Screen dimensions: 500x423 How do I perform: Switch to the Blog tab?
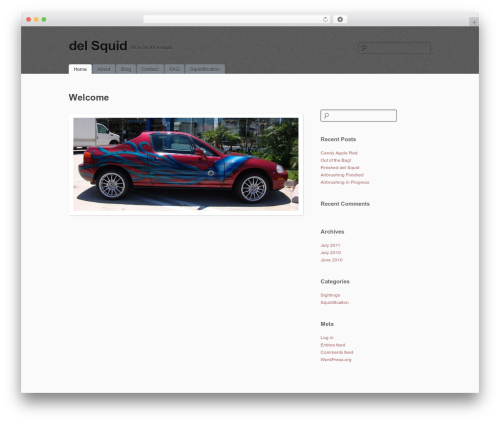126,69
